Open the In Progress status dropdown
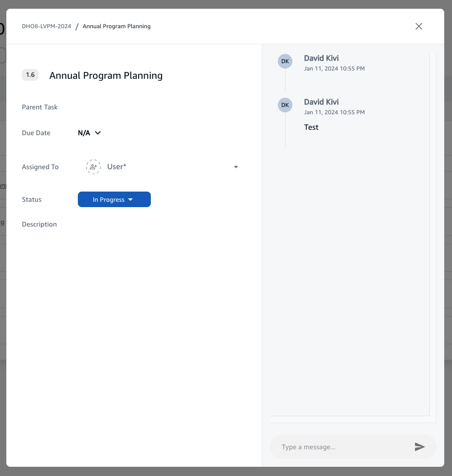Image resolution: width=452 pixels, height=476 pixels. [x=114, y=199]
